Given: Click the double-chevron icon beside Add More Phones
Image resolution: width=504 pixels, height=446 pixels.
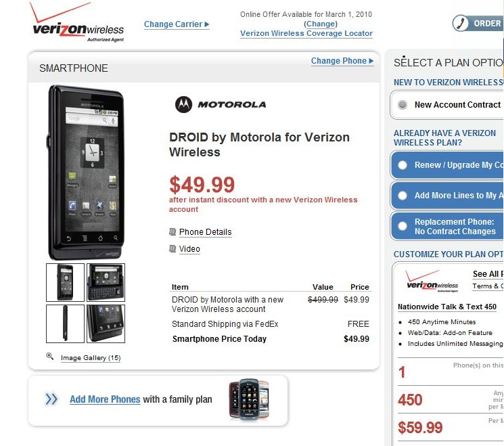Looking at the screenshot, I should click(x=51, y=399).
